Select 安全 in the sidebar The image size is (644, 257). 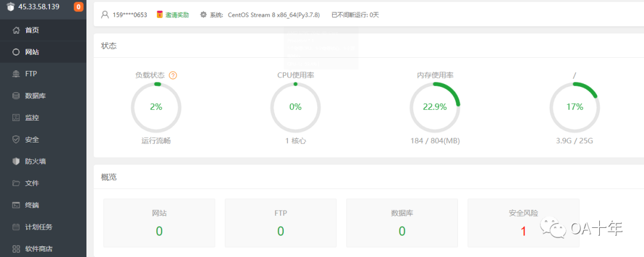point(43,140)
